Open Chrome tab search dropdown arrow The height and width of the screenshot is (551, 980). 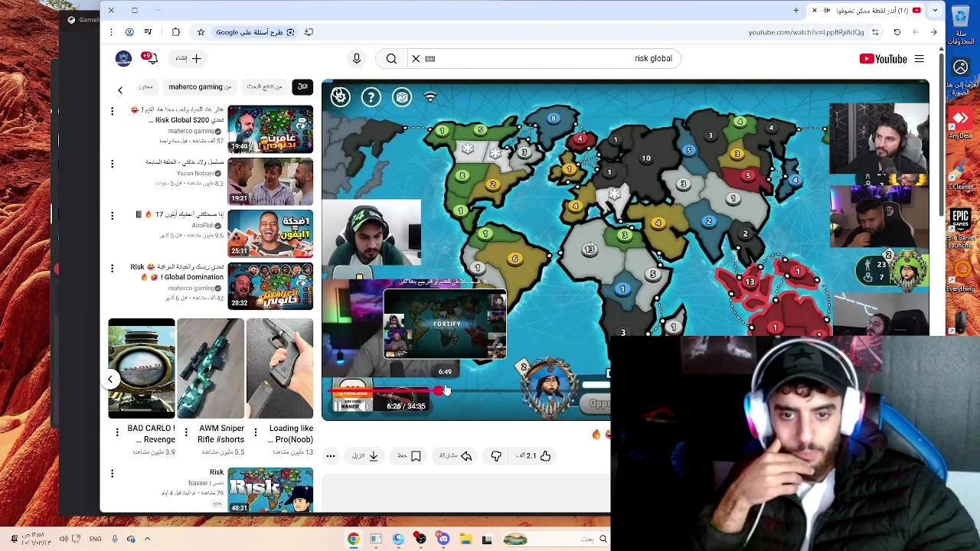tap(935, 10)
